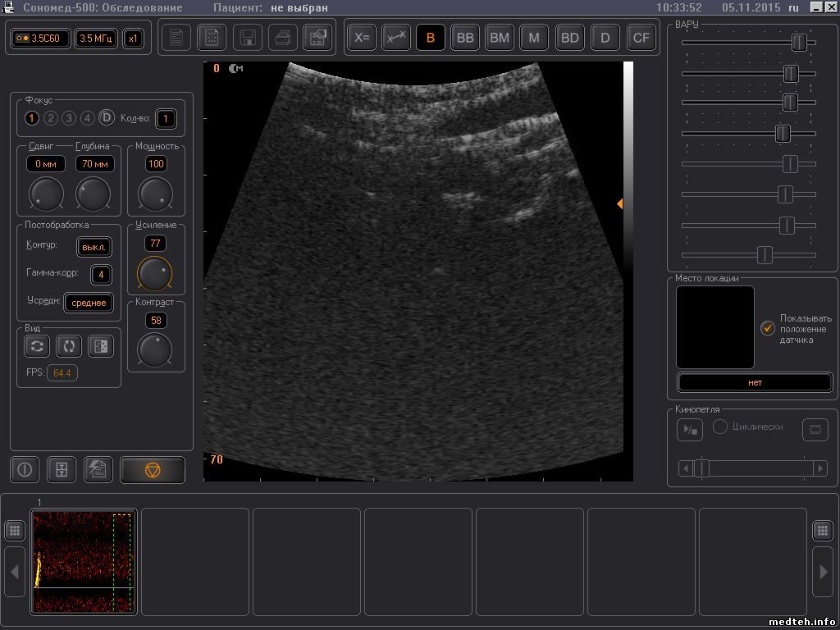Open the archive cabinet icon button
The image size is (840, 630).
62,470
